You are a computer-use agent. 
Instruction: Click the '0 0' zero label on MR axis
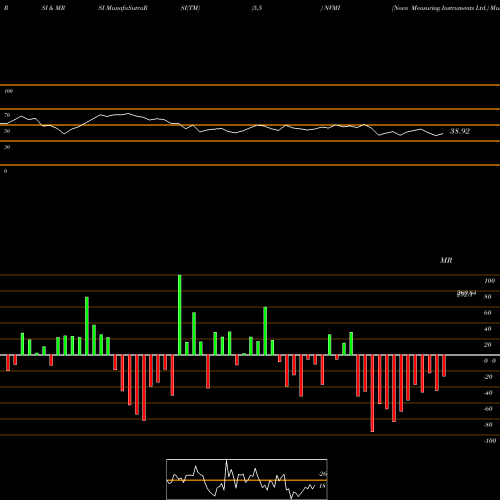[490, 361]
